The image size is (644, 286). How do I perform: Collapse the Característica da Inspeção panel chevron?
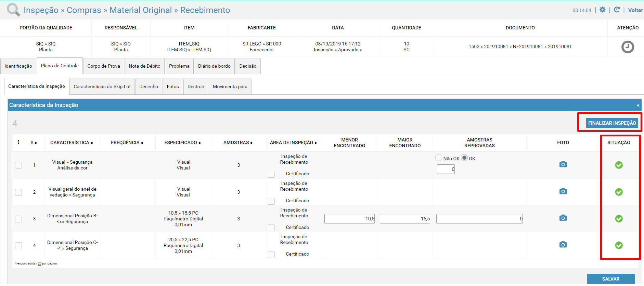[638, 105]
